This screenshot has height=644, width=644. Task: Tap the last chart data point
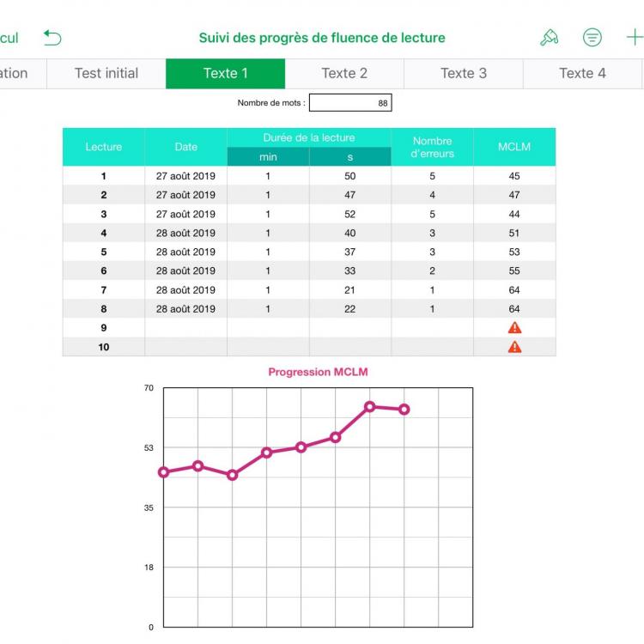coord(404,409)
